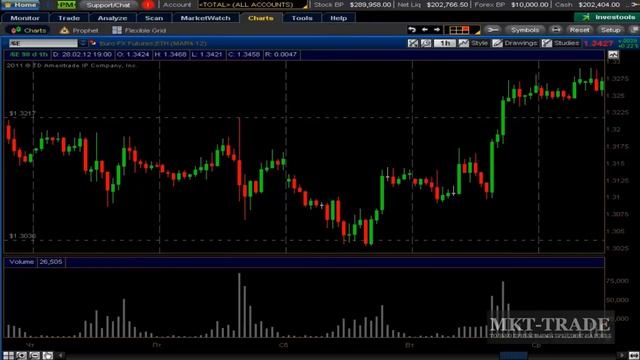The height and width of the screenshot is (360, 640).
Task: Open the Style menu
Action: (473, 43)
